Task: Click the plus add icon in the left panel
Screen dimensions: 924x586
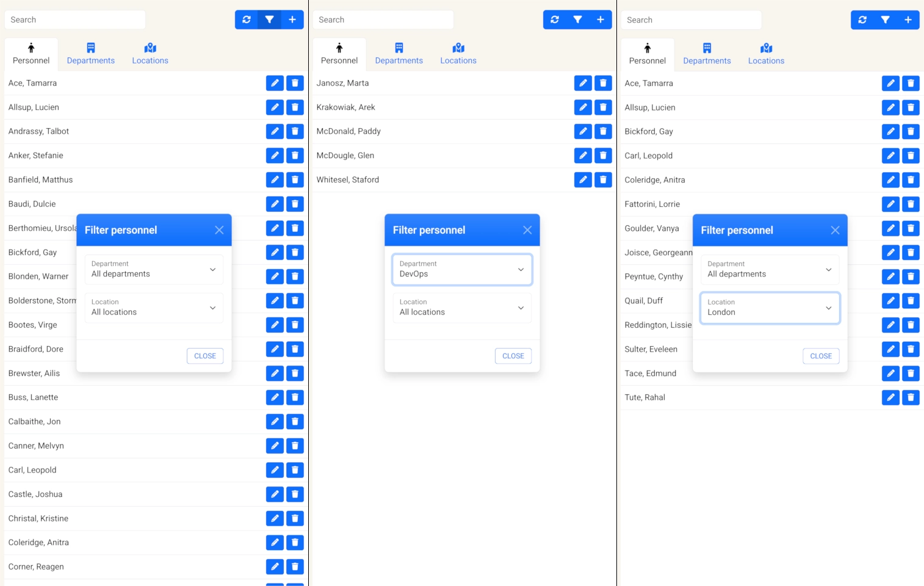Action: click(292, 20)
